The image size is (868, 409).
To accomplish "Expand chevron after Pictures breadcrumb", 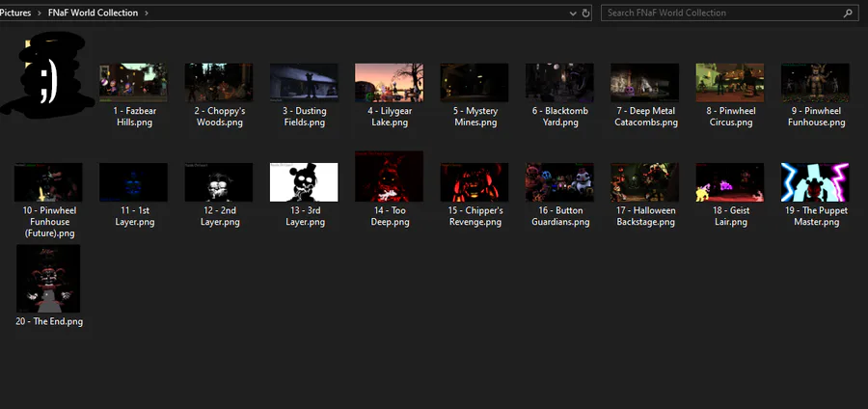I will coord(40,13).
